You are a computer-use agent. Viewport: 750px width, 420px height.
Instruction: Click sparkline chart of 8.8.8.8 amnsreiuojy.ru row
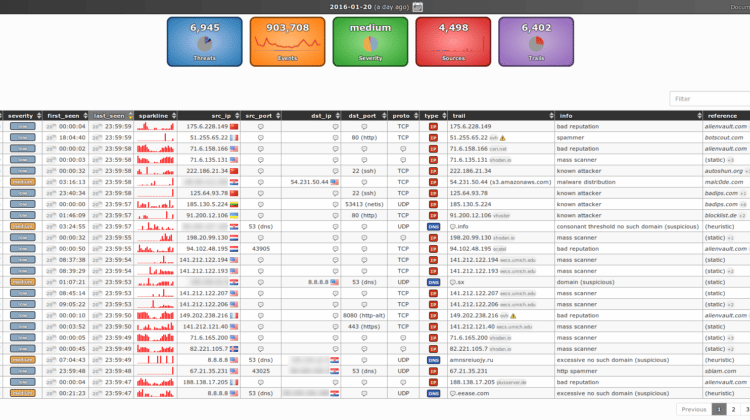[155, 360]
